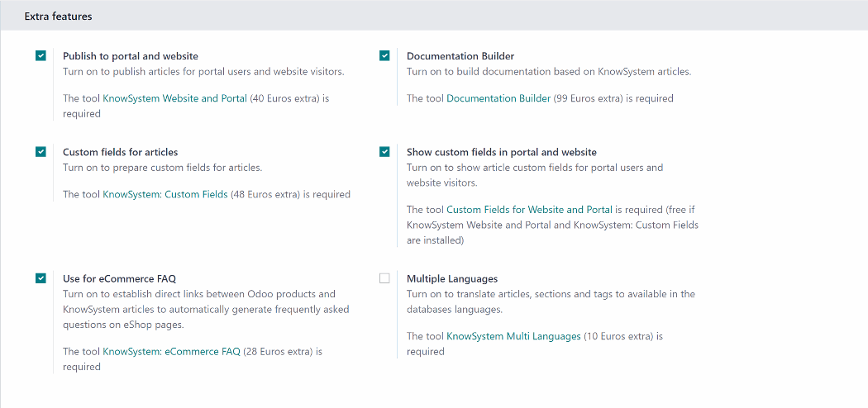
Task: Click 'Turn on to build documentation' description
Action: tap(549, 72)
